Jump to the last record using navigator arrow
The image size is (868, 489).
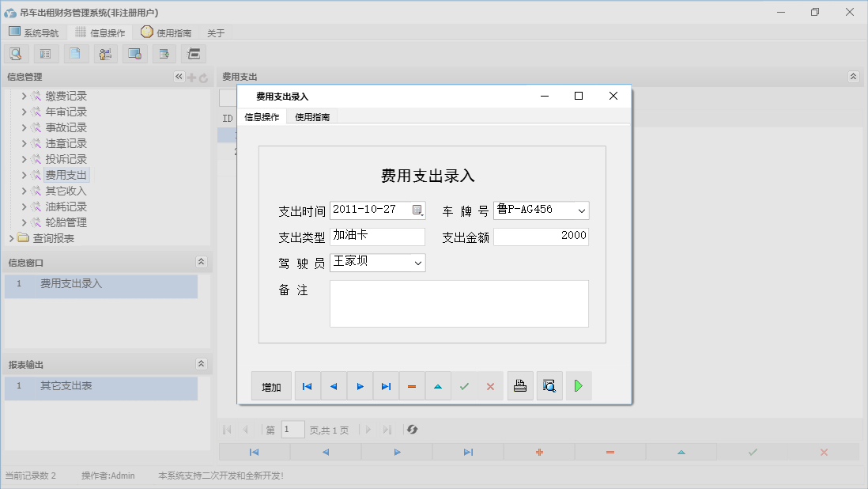click(x=386, y=385)
